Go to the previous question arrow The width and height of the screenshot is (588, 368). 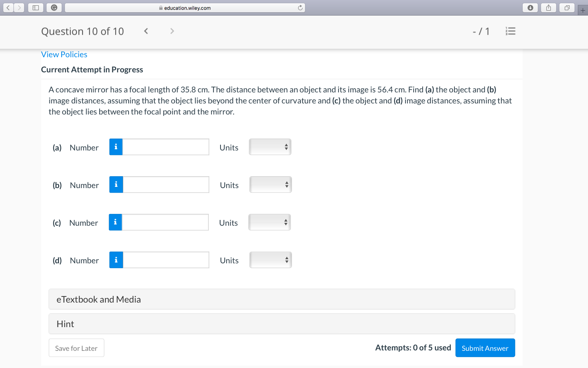[x=146, y=31]
